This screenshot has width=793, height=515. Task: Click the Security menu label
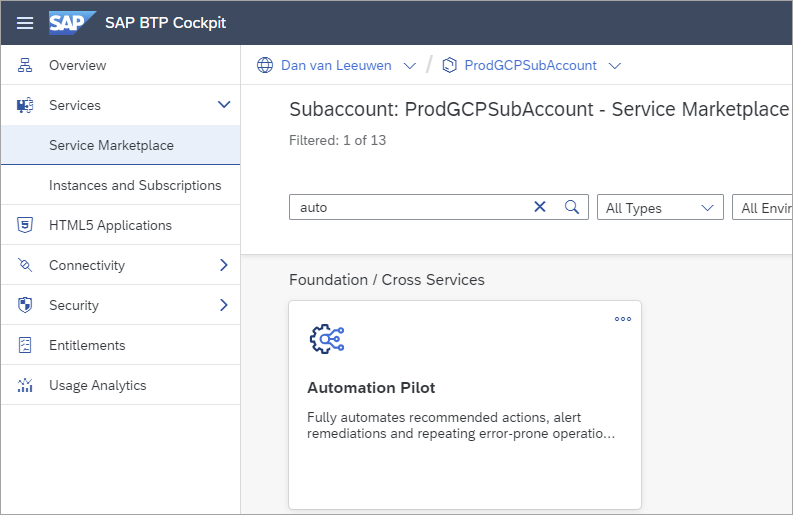[74, 305]
